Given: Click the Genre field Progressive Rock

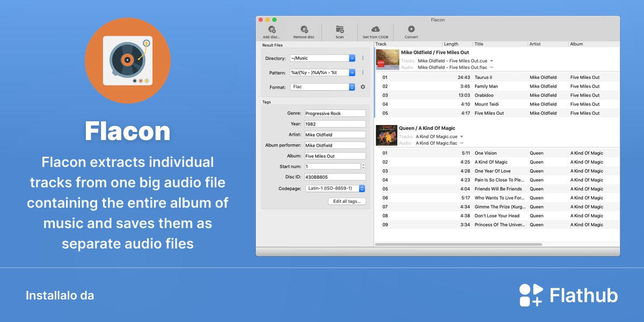Looking at the screenshot, I should [335, 113].
